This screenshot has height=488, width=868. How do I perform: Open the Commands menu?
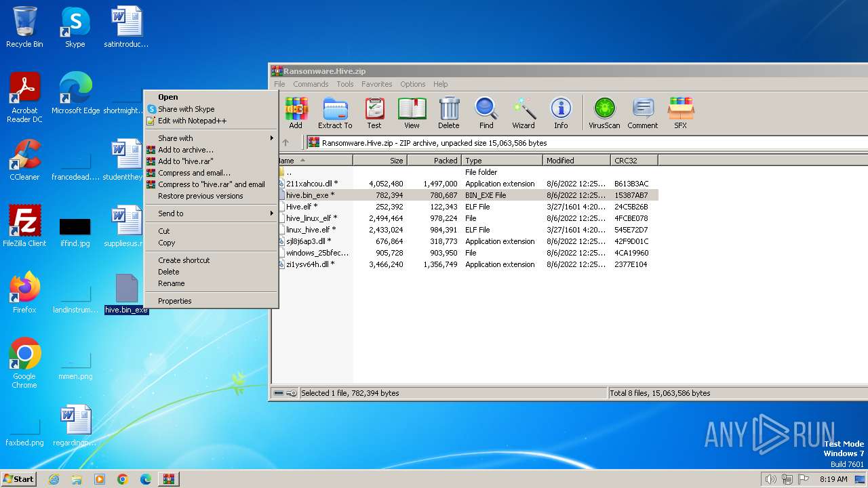click(x=311, y=84)
